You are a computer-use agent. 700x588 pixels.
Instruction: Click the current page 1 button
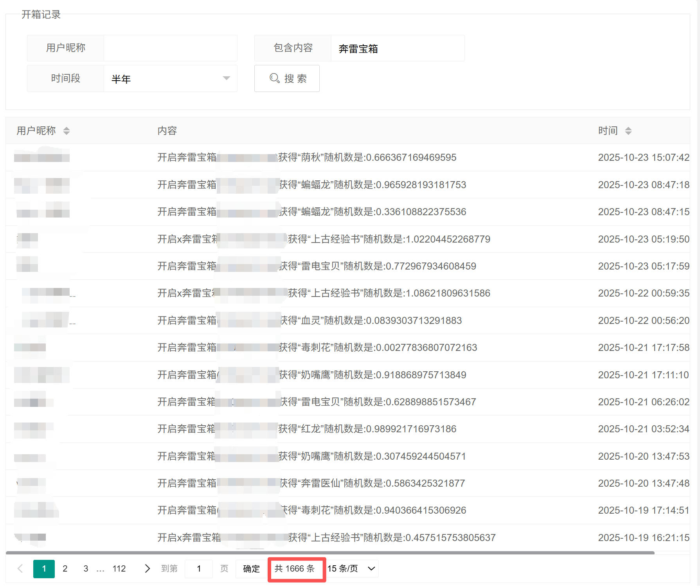44,568
